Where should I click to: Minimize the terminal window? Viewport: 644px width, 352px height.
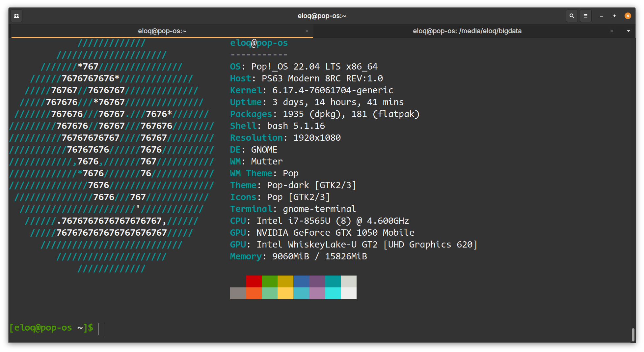(601, 16)
